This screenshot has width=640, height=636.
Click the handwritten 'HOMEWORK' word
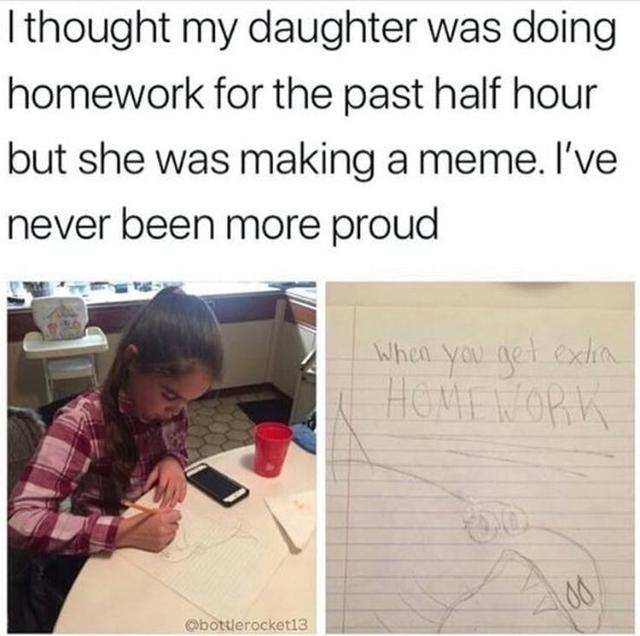(x=496, y=402)
